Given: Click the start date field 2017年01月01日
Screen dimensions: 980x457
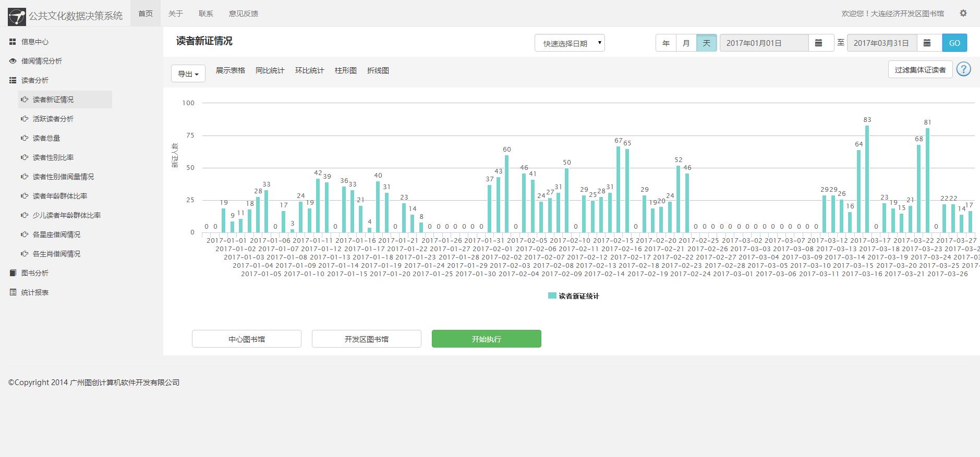Looking at the screenshot, I should (764, 43).
